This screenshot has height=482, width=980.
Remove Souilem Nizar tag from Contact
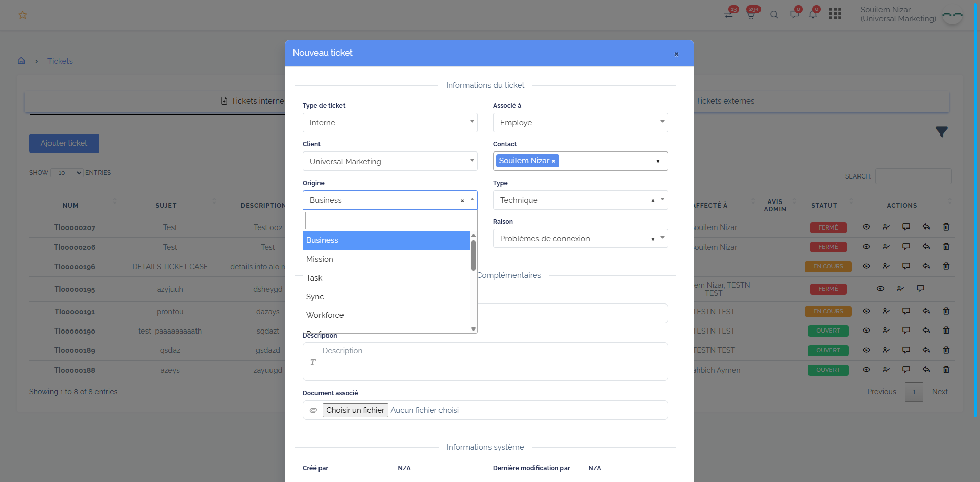tap(553, 161)
